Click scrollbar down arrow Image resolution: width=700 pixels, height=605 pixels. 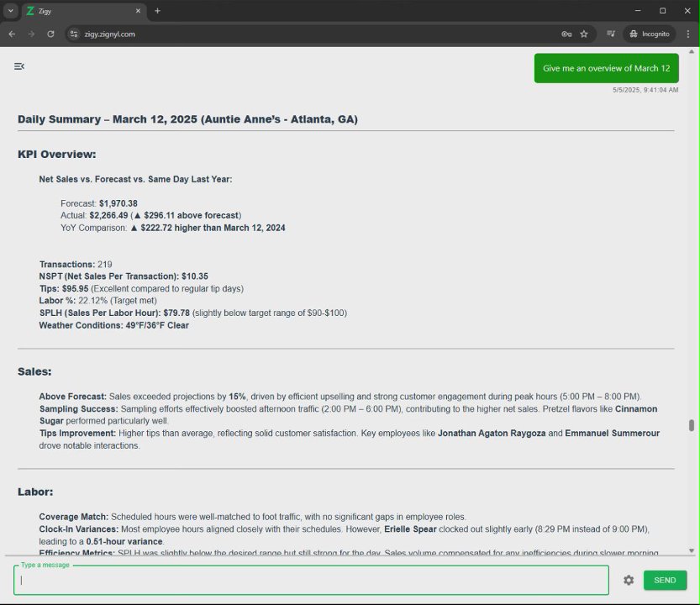(691, 551)
